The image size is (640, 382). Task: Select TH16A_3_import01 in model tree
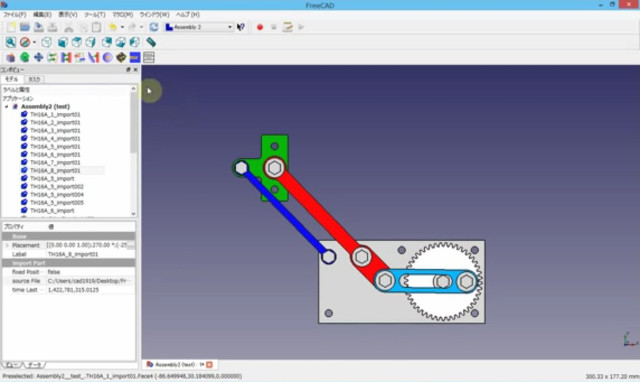tap(55, 131)
